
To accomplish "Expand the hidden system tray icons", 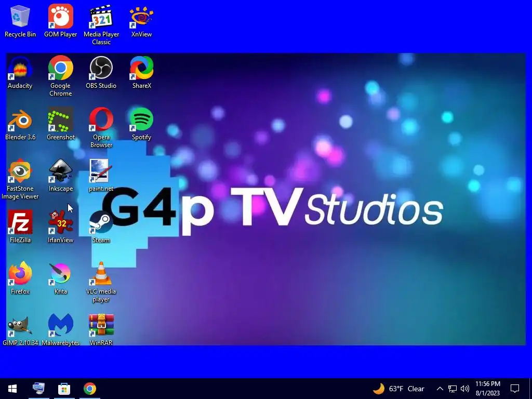I will tap(440, 389).
